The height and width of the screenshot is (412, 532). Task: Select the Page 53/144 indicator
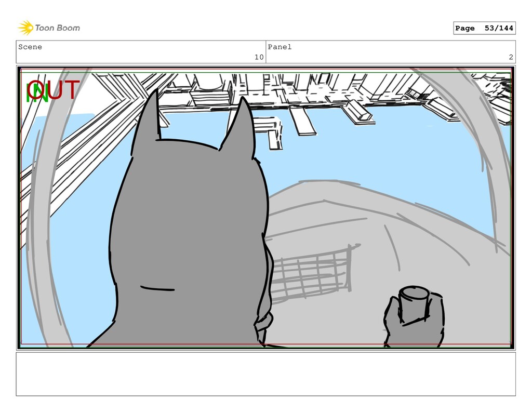[484, 28]
